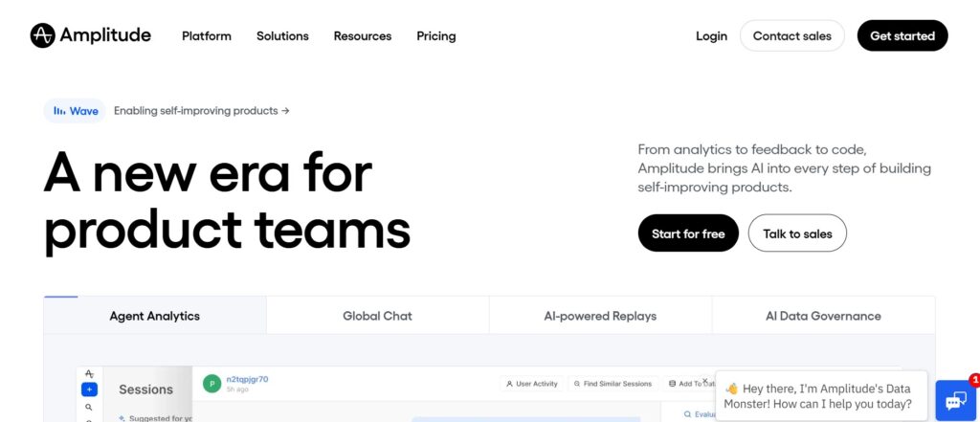The height and width of the screenshot is (422, 980).
Task: Open the chat widget icon
Action: click(x=957, y=401)
